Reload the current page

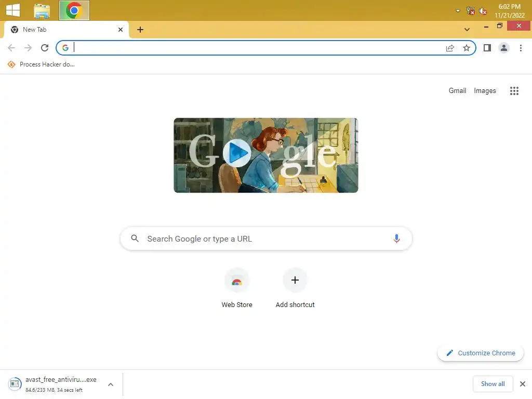tap(45, 48)
